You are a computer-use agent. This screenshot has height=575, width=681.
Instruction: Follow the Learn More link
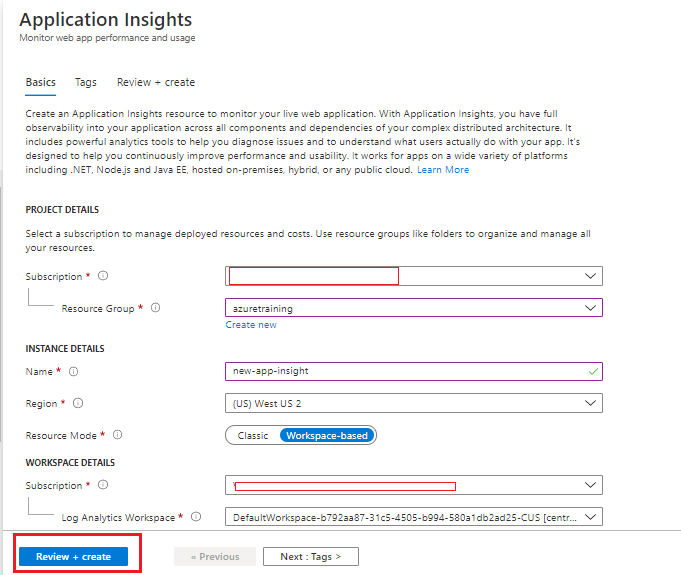[443, 170]
